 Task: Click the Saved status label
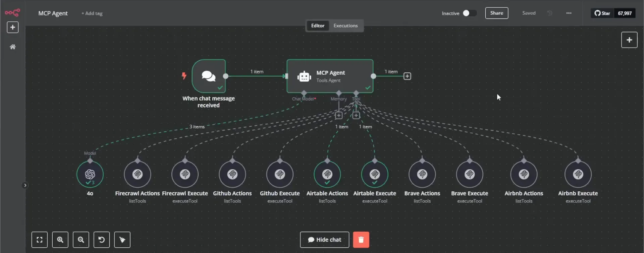[x=529, y=13]
